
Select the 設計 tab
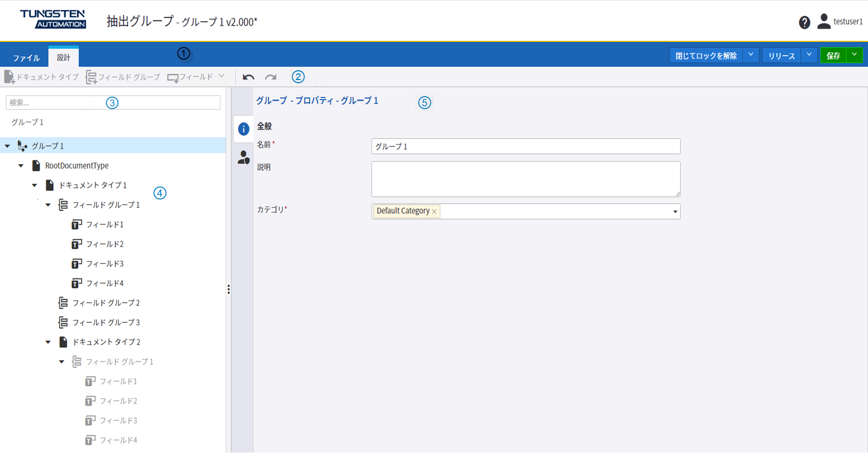point(63,57)
